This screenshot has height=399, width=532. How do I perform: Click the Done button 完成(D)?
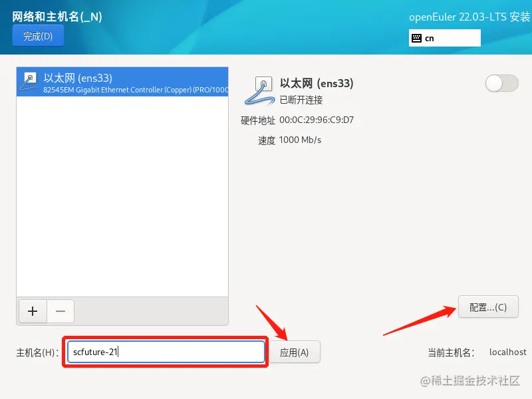[x=38, y=36]
